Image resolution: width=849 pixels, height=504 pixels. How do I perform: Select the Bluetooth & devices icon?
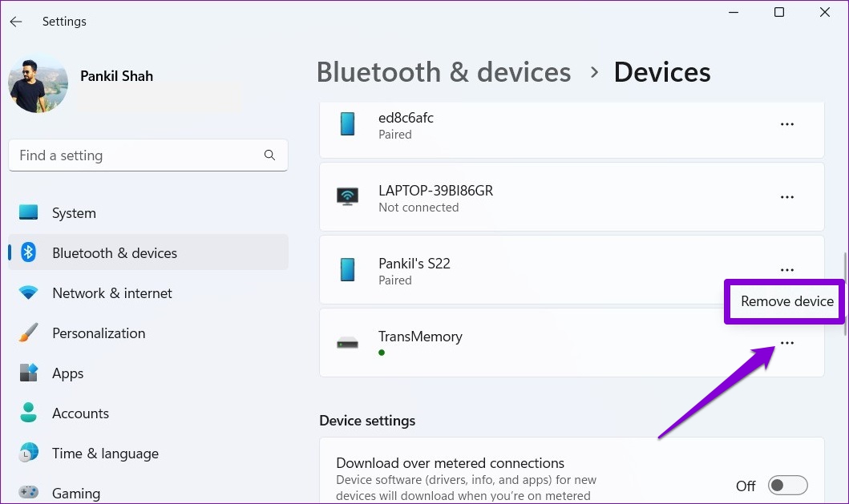29,252
